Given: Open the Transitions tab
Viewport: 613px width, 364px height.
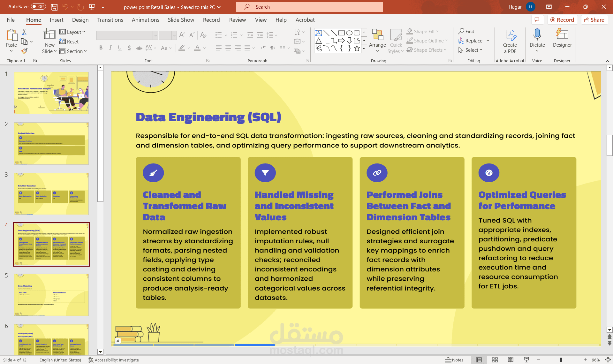Looking at the screenshot, I should click(110, 20).
